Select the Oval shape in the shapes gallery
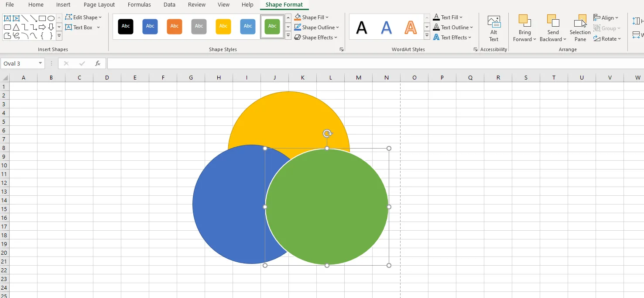 (x=51, y=18)
